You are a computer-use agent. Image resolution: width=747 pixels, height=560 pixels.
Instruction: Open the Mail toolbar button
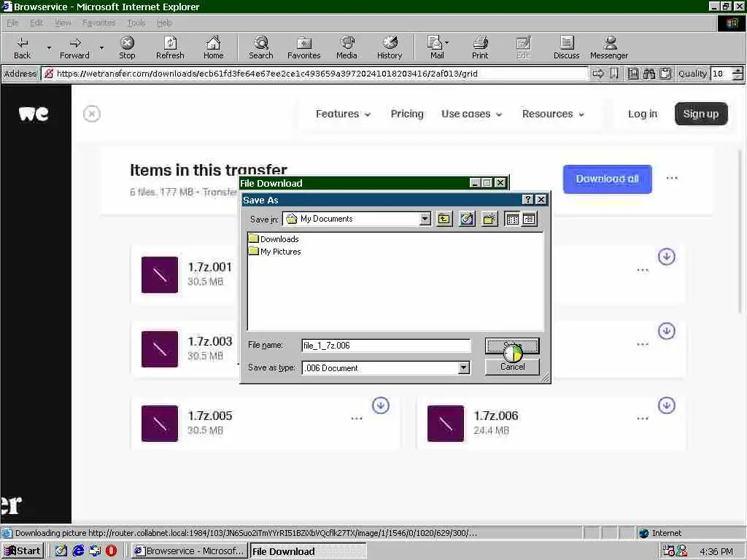(435, 48)
